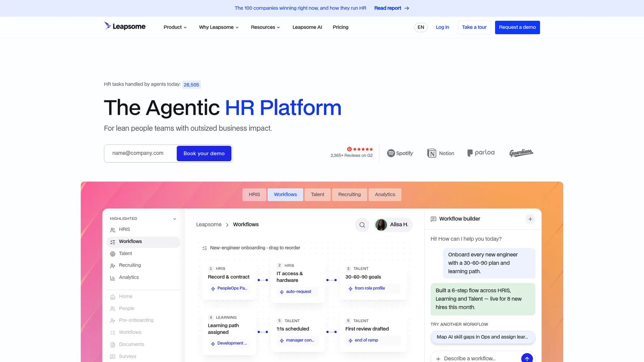This screenshot has width=644, height=362.
Task: Click the G2 reviews rating badge
Action: [352, 152]
